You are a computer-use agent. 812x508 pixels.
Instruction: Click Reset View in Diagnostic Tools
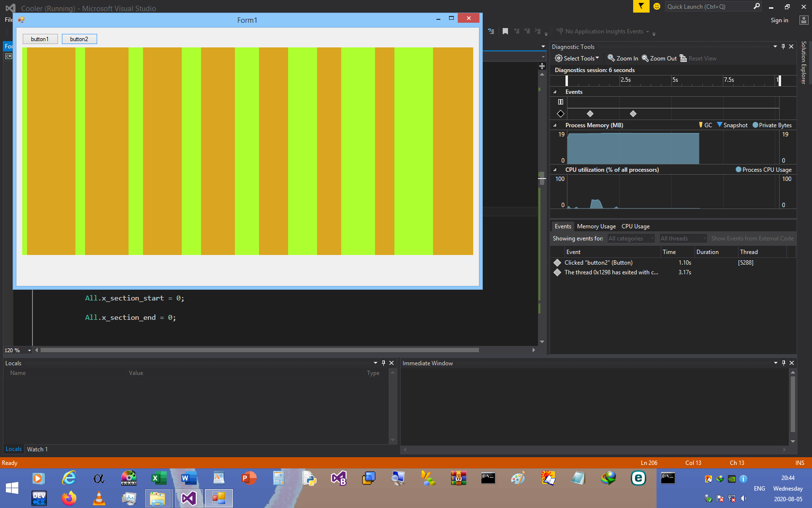(698, 59)
